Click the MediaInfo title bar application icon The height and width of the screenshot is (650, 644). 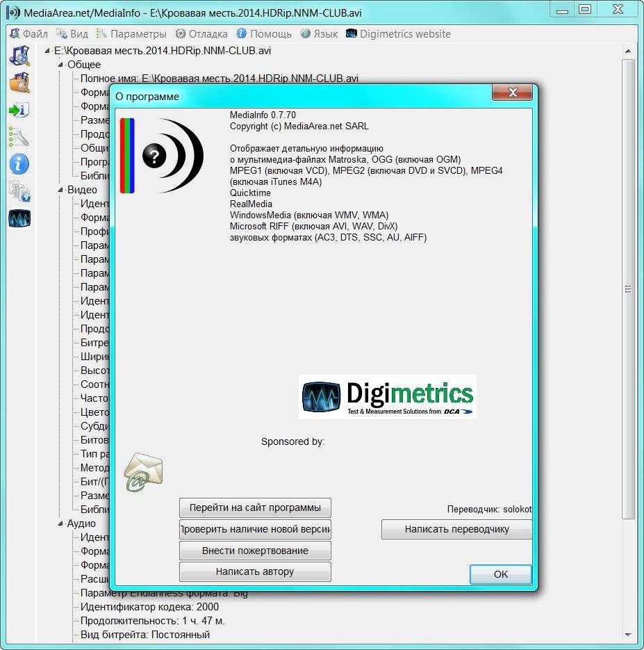tap(13, 13)
